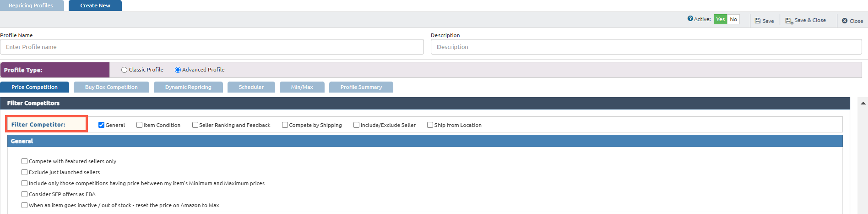The width and height of the screenshot is (868, 214).
Task: Set Active toggle to Yes
Action: 720,19
